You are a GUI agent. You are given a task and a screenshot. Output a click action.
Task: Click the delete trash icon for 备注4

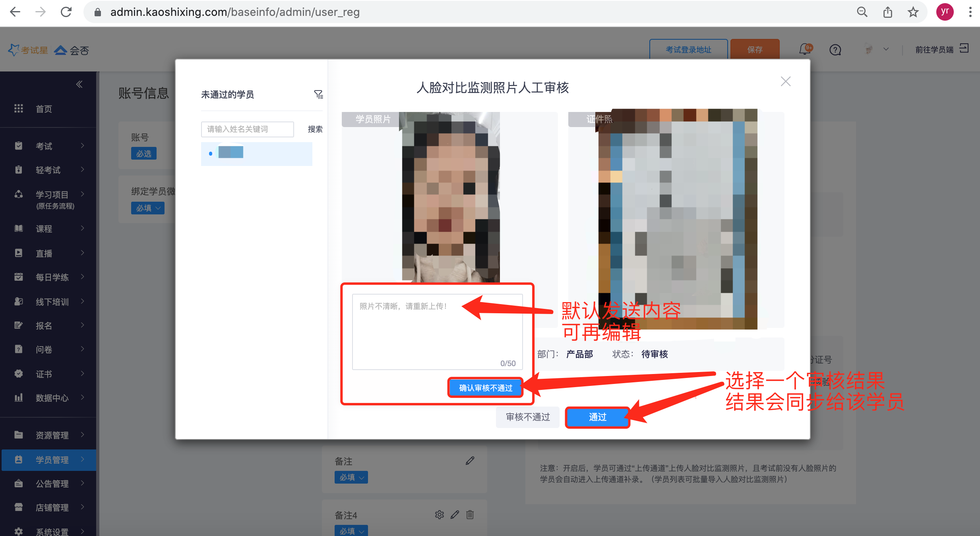coord(470,515)
